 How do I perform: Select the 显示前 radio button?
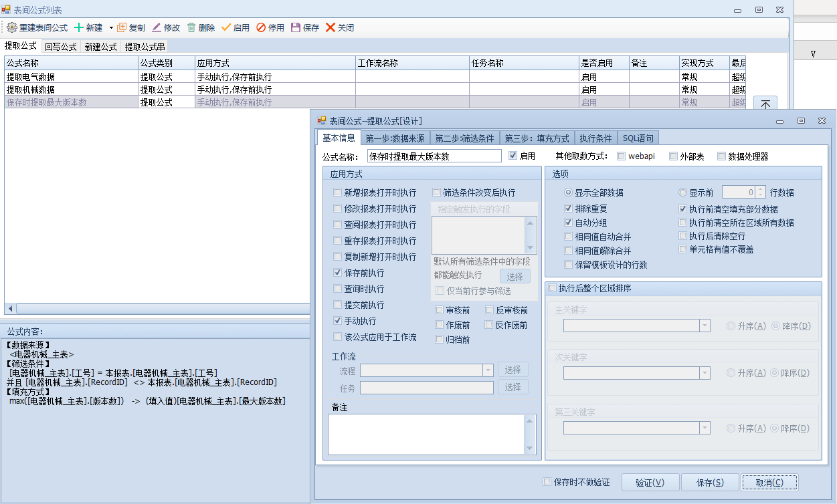pyautogui.click(x=683, y=193)
